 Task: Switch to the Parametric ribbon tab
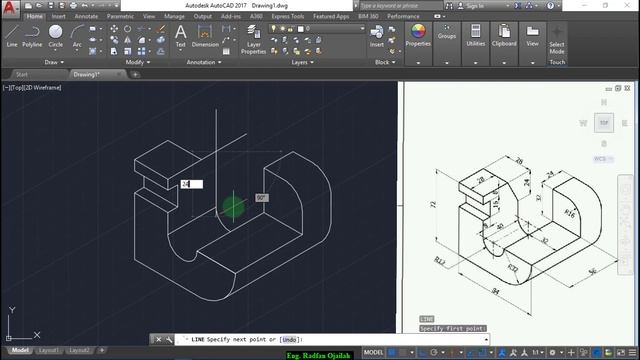click(x=120, y=16)
